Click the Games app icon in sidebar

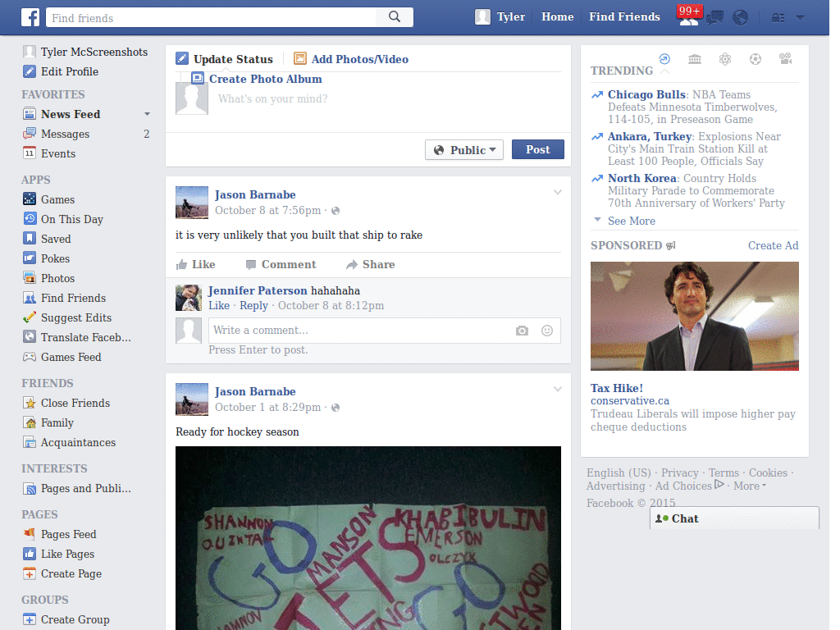(x=30, y=199)
